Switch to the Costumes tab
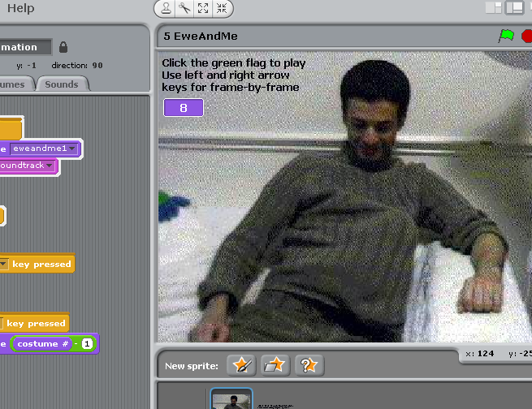This screenshot has width=532, height=409. [x=16, y=84]
